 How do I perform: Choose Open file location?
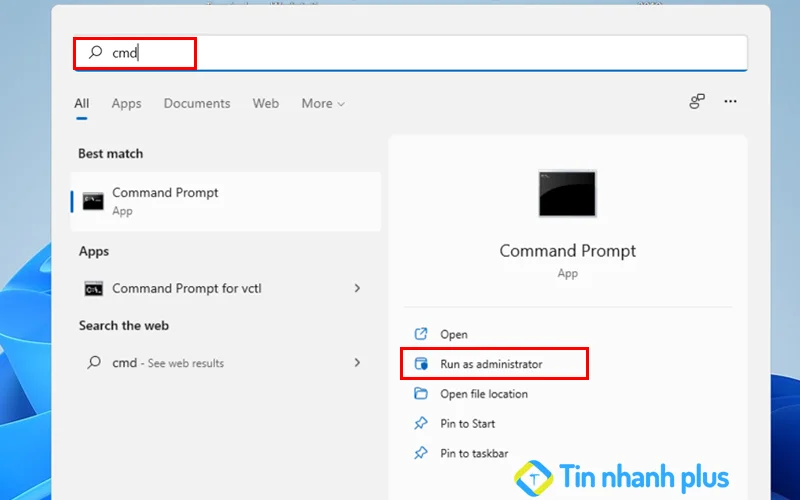tap(484, 394)
